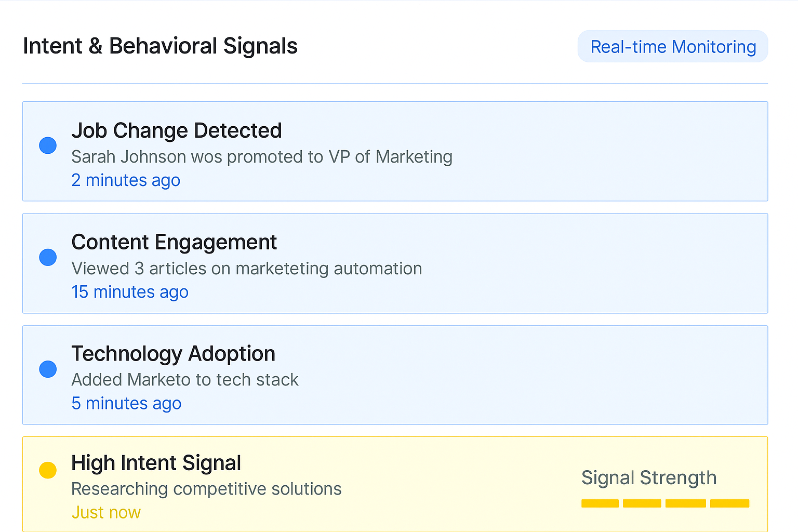The image size is (798, 532).
Task: Click the Just now timestamp
Action: 106,512
